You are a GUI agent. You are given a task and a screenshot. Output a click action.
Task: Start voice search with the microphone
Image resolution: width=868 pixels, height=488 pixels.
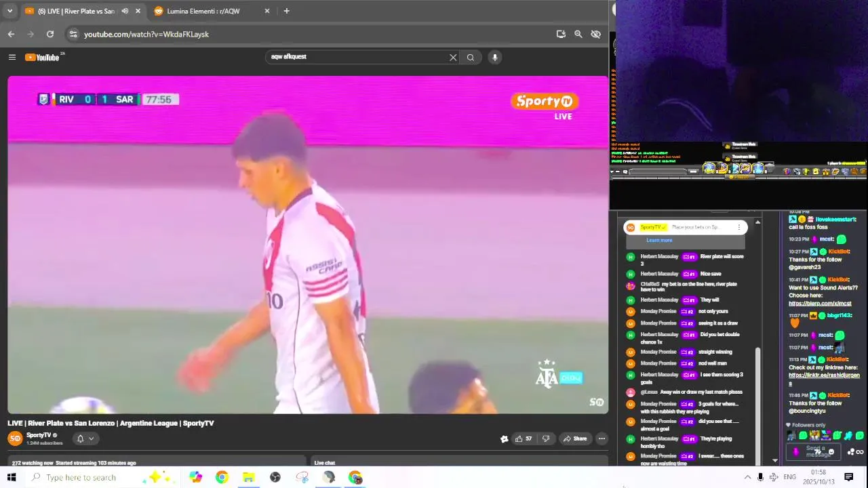coord(495,57)
